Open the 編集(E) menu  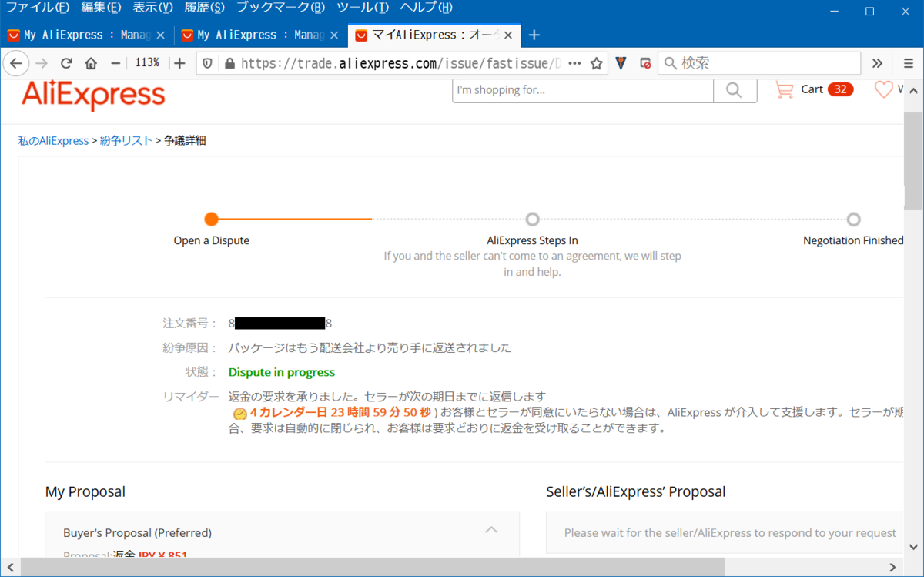click(x=101, y=9)
